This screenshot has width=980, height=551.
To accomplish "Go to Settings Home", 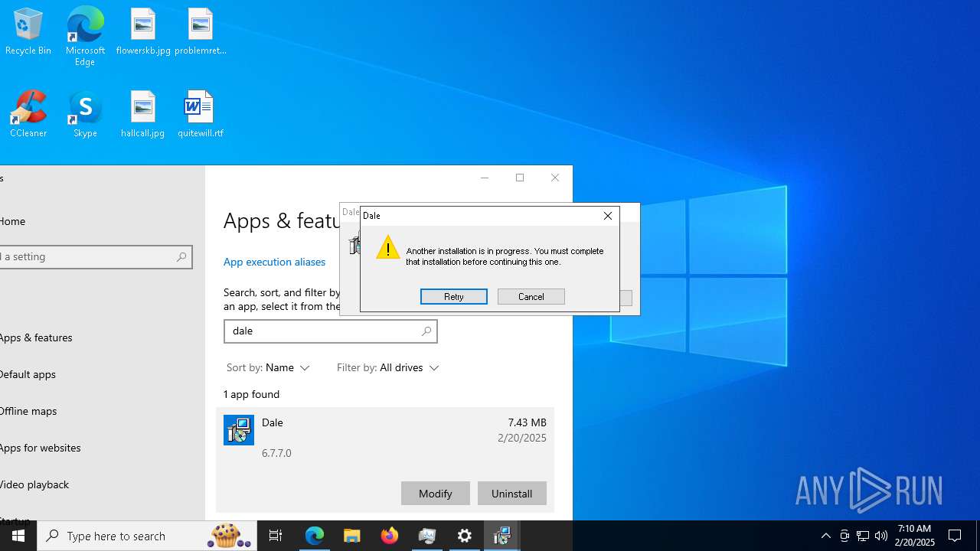I will [12, 221].
